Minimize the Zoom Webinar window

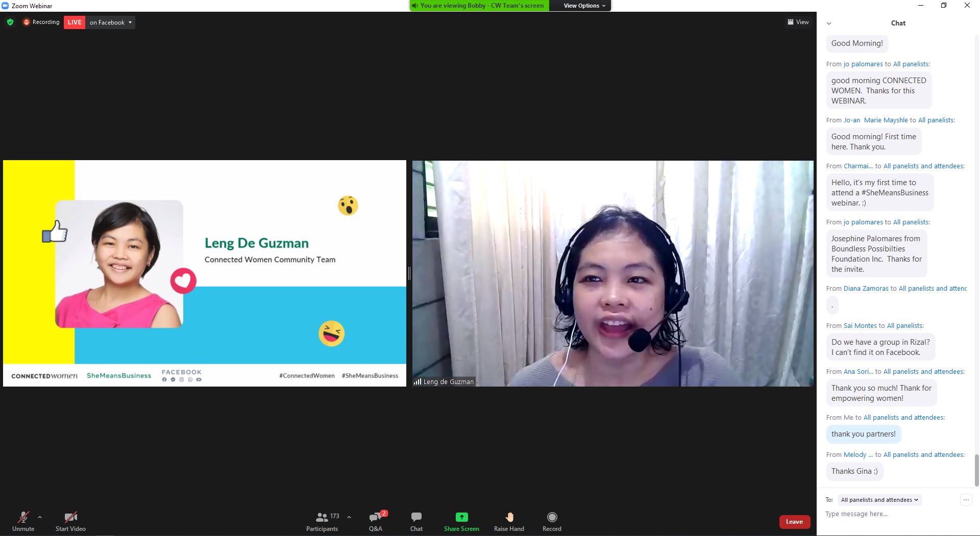coord(921,6)
